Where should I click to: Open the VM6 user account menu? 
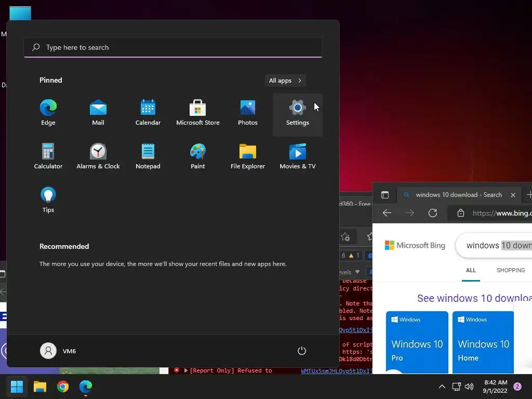point(58,351)
